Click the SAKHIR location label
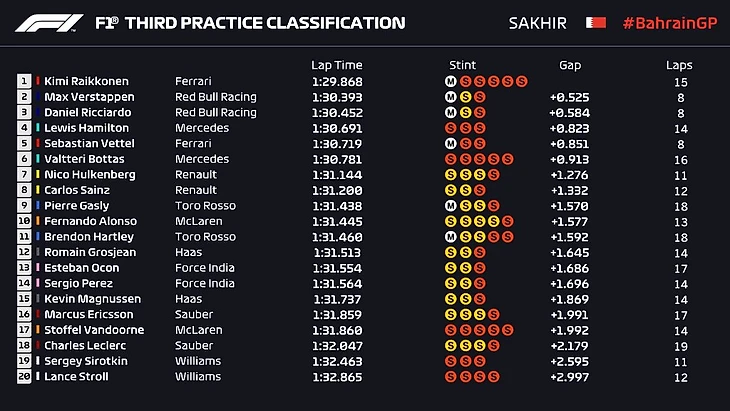This screenshot has width=730, height=411. point(543,23)
